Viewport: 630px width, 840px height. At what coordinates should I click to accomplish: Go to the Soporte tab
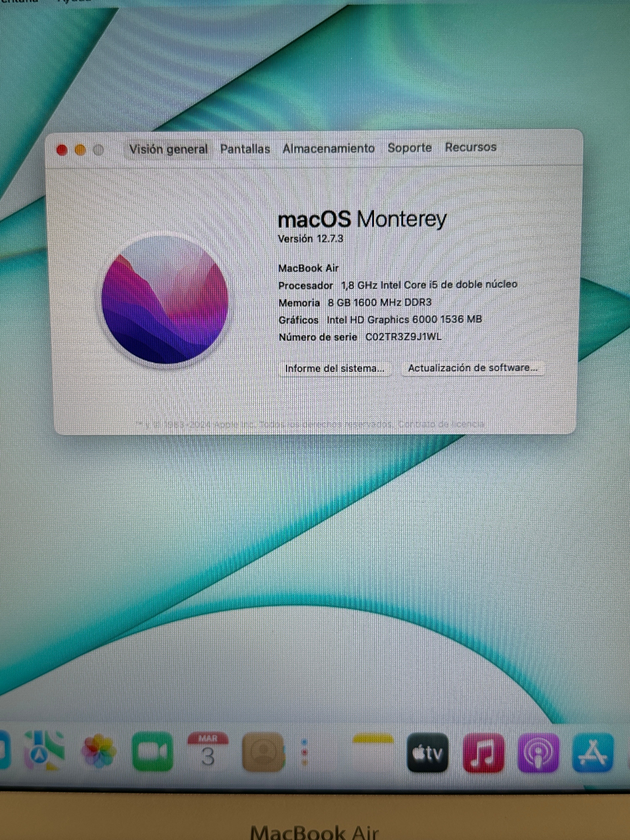(x=410, y=147)
